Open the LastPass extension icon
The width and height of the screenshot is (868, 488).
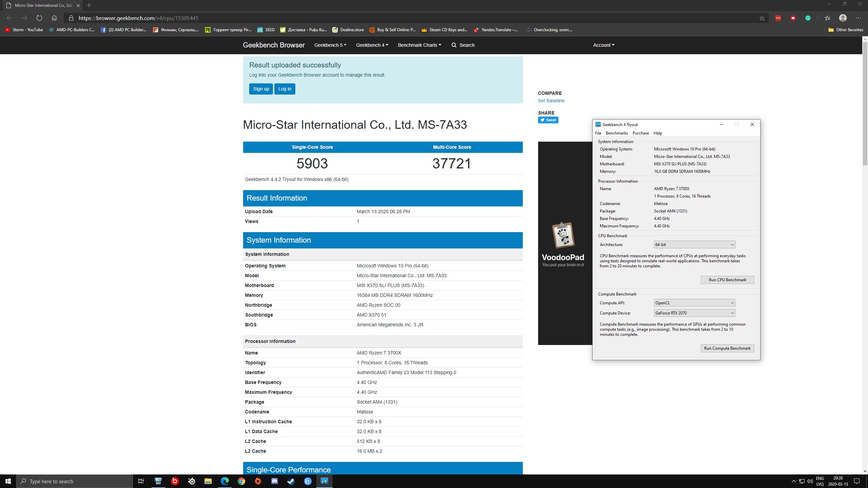[x=778, y=18]
